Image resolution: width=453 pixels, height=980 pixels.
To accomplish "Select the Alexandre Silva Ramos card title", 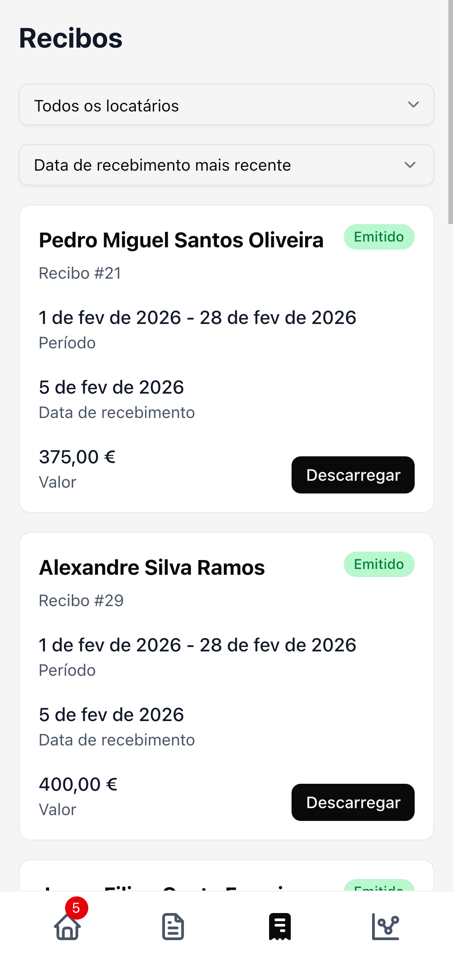I will click(x=152, y=568).
